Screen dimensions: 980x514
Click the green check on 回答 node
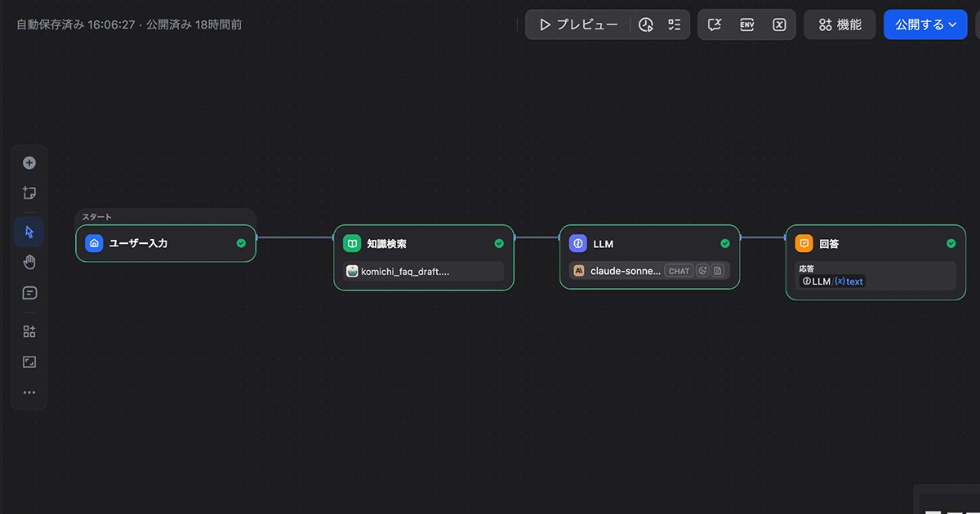pyautogui.click(x=951, y=243)
